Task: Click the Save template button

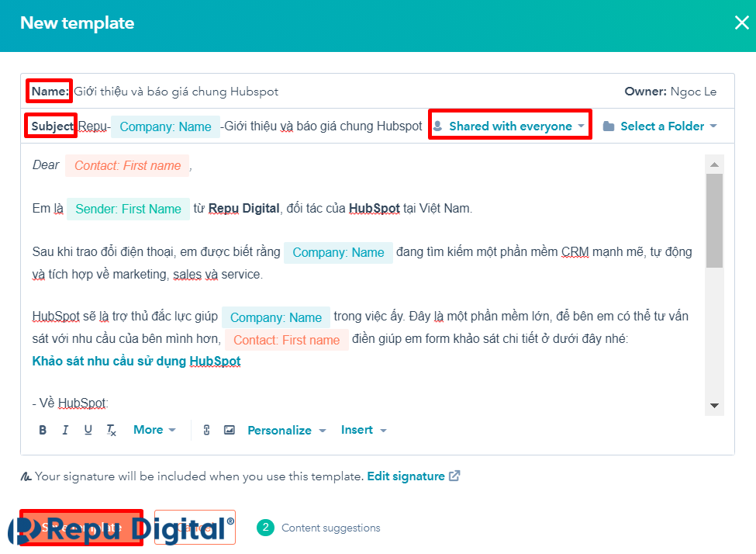Action: (x=81, y=528)
